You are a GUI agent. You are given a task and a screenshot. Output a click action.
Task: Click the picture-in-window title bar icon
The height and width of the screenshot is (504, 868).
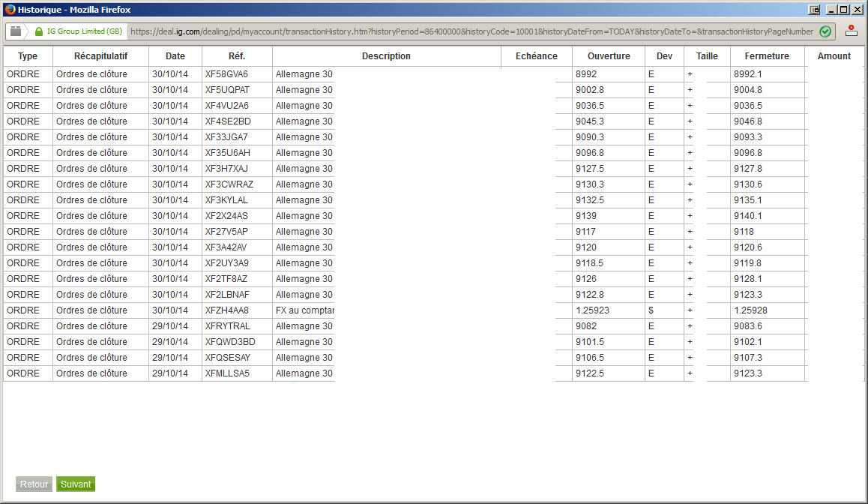[814, 10]
